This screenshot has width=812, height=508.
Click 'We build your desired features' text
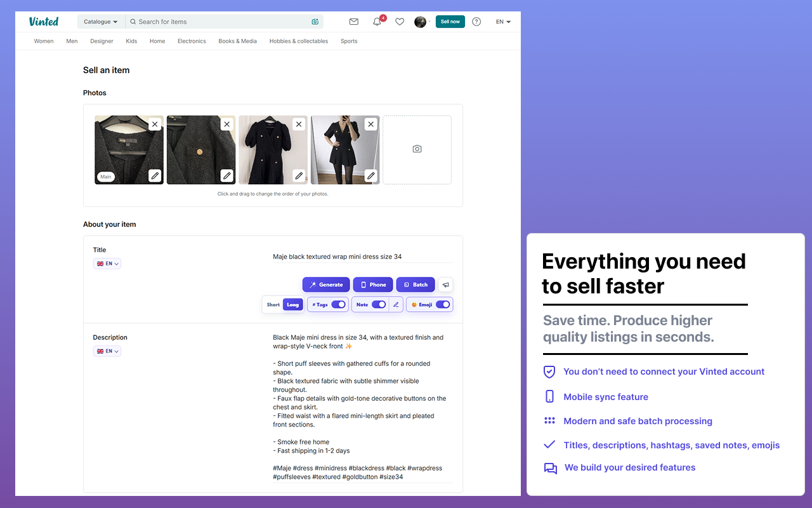click(x=630, y=467)
